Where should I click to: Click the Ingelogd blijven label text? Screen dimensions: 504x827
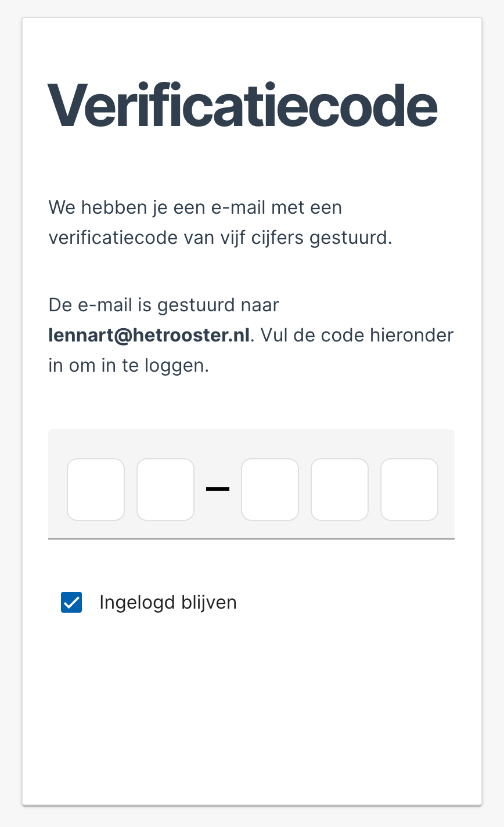[x=168, y=602]
